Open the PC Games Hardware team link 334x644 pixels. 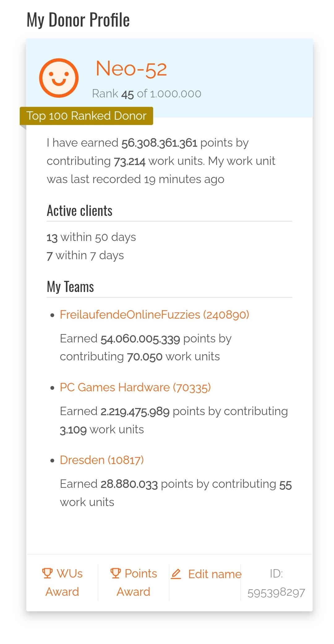point(135,387)
